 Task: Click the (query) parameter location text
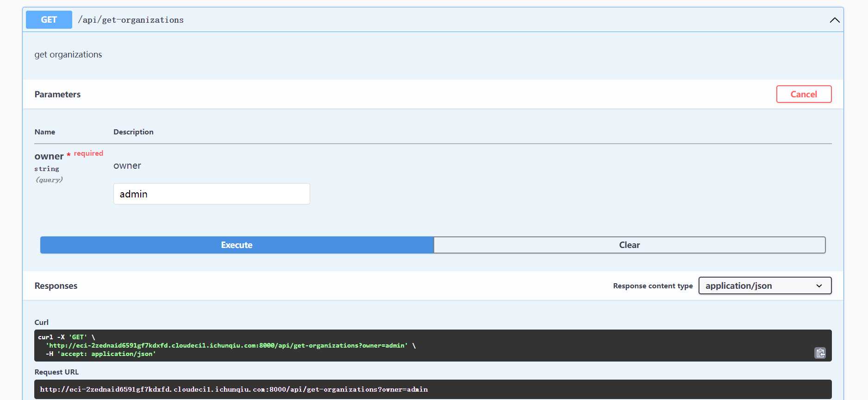point(49,180)
